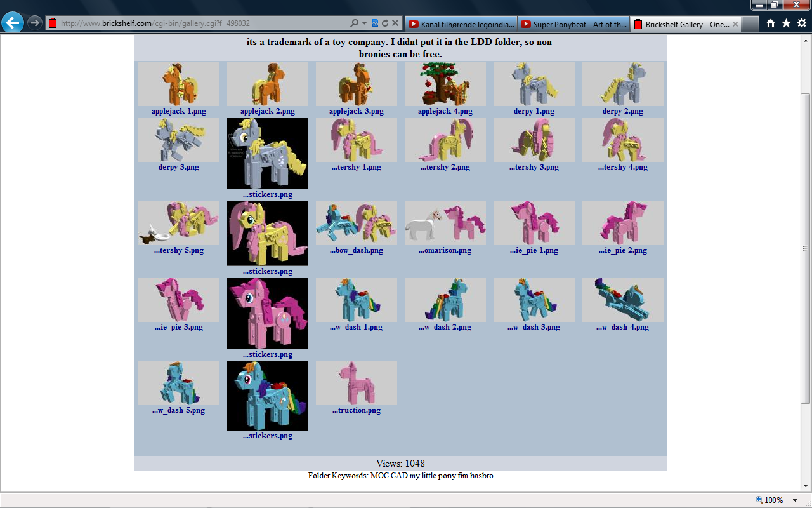
Task: Open the zoom level dropdown arrow
Action: (x=796, y=500)
